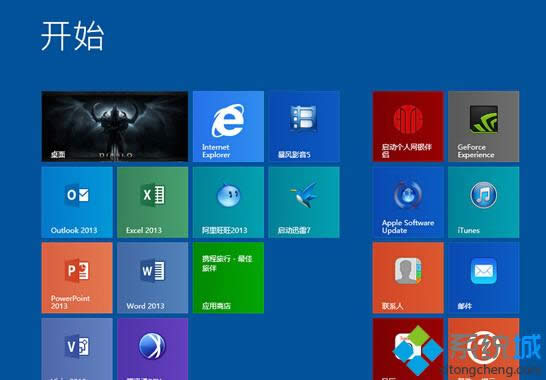Launch 启动迅雷7 bird tile
Image resolution: width=546 pixels, height=380 pixels.
tap(304, 202)
